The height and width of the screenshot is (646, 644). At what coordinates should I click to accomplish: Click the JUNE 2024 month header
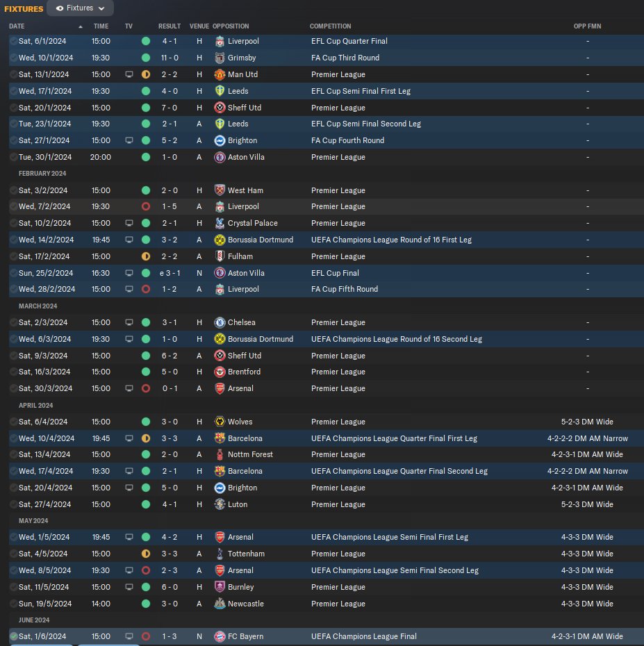click(34, 620)
